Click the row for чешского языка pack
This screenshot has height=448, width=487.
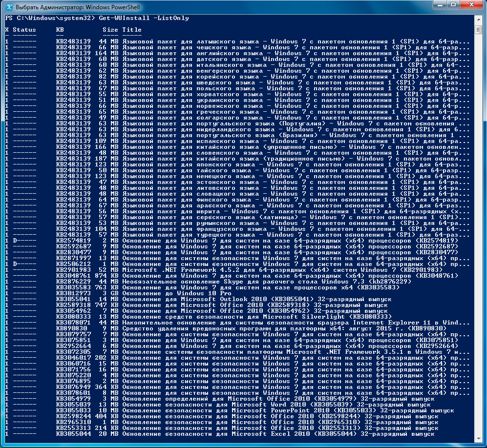[x=237, y=47]
